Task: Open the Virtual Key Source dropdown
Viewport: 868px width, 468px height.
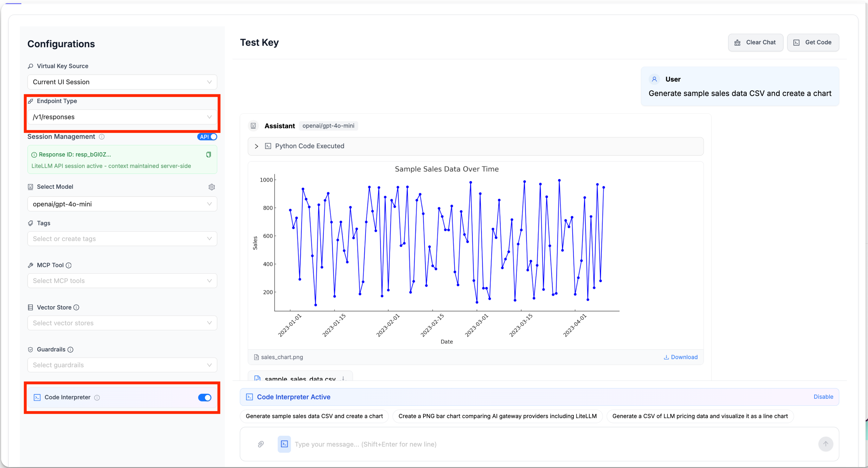Action: click(x=122, y=82)
